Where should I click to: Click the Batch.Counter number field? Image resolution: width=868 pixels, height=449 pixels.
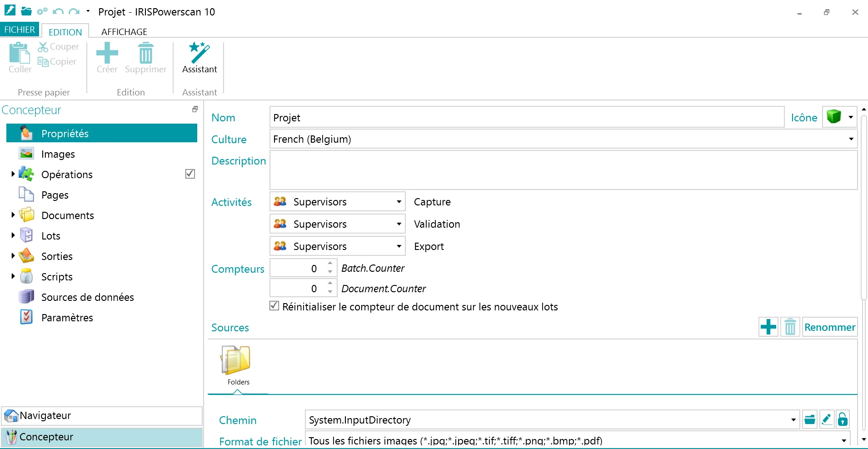point(298,268)
